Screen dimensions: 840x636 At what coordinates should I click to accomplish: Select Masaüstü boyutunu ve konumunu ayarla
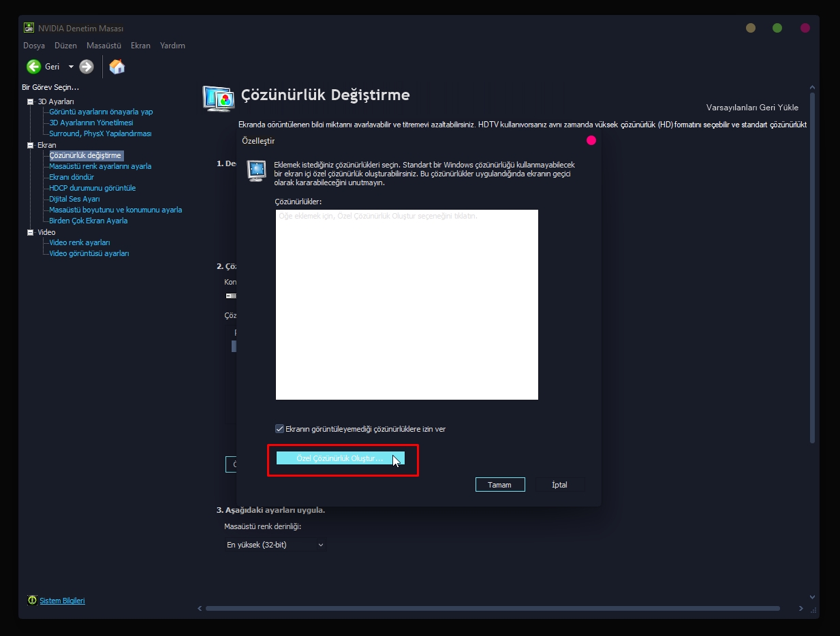[x=115, y=210]
